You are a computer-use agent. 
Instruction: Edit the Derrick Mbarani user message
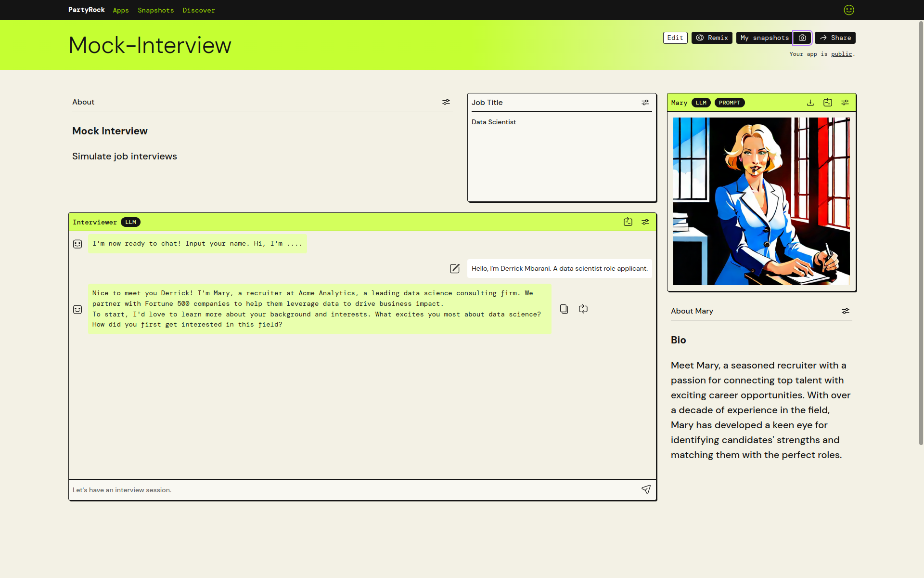455,269
